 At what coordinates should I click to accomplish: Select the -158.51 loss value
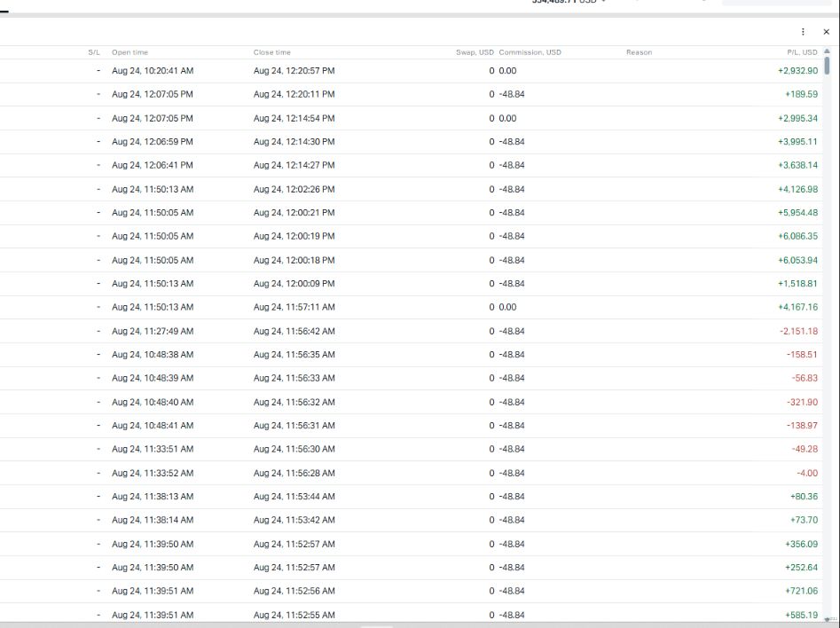802,355
